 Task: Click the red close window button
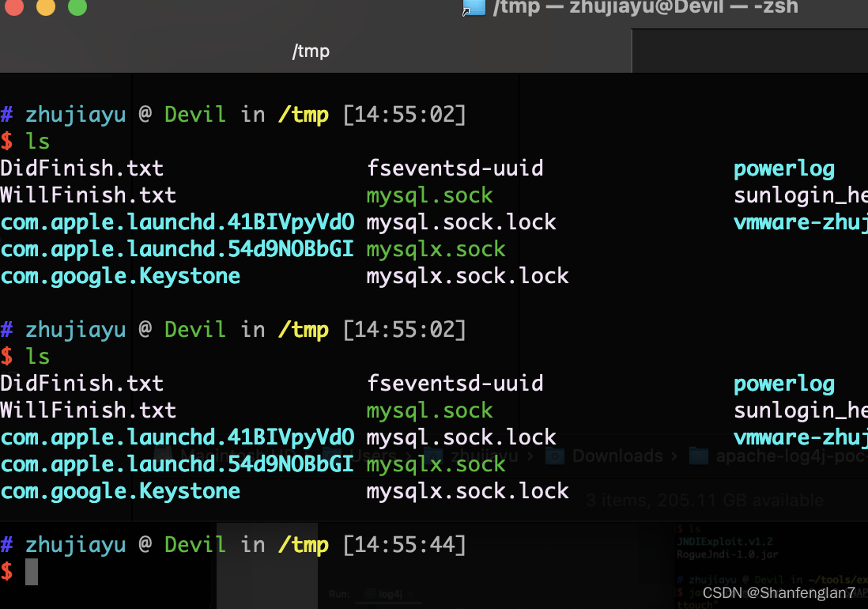point(14,6)
